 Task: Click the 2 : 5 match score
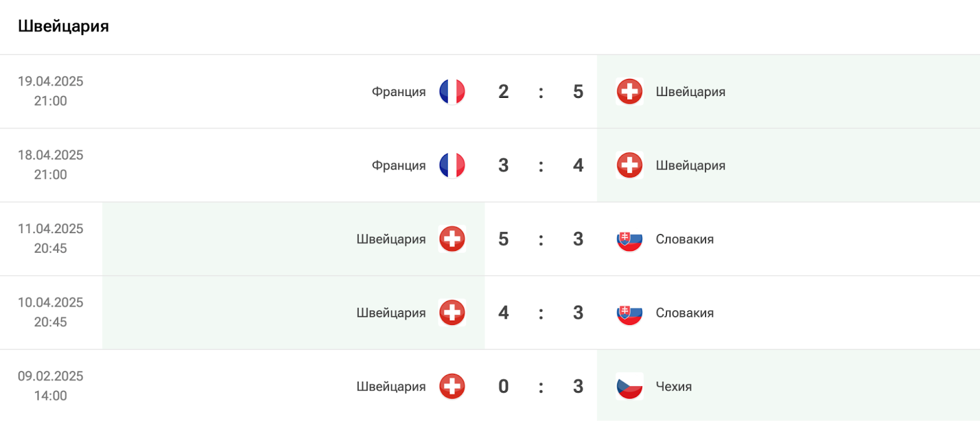click(540, 92)
